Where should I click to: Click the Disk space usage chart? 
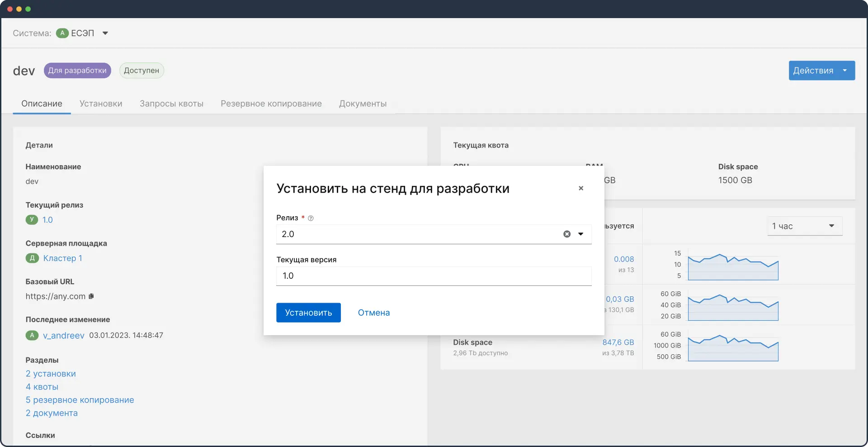(x=733, y=348)
